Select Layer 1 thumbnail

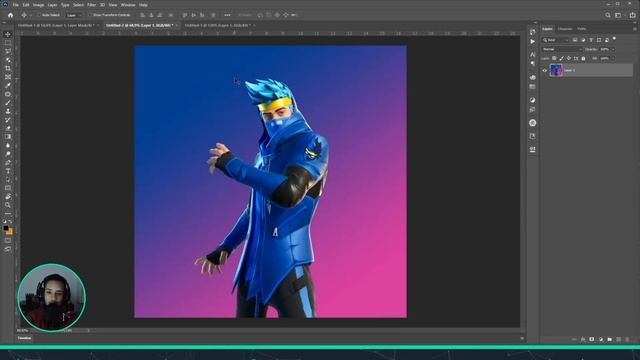pos(556,70)
